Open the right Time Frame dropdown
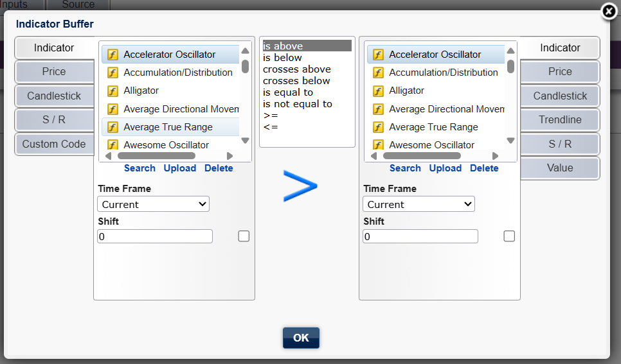The image size is (621, 364). 419,204
